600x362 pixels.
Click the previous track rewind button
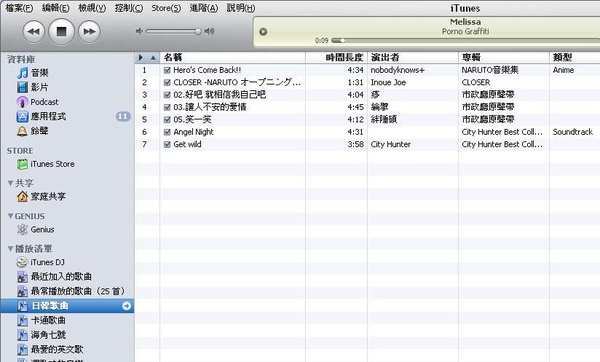(x=34, y=31)
